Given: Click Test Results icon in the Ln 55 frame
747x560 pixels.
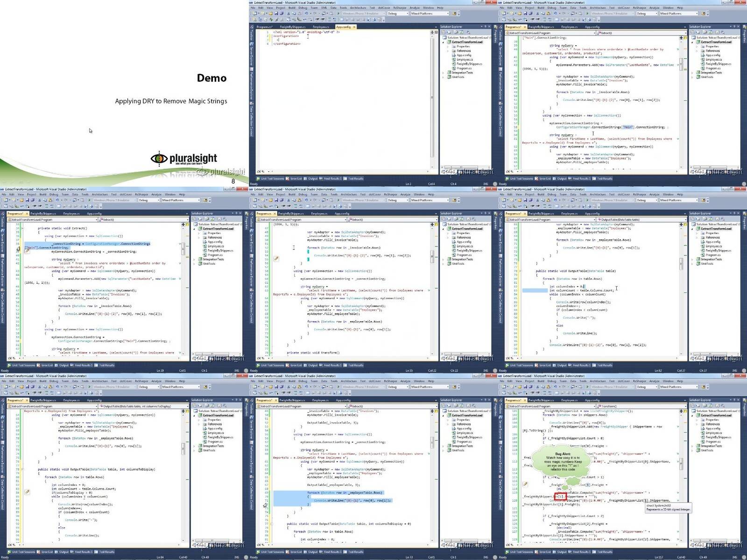Looking at the screenshot, I should (345, 365).
